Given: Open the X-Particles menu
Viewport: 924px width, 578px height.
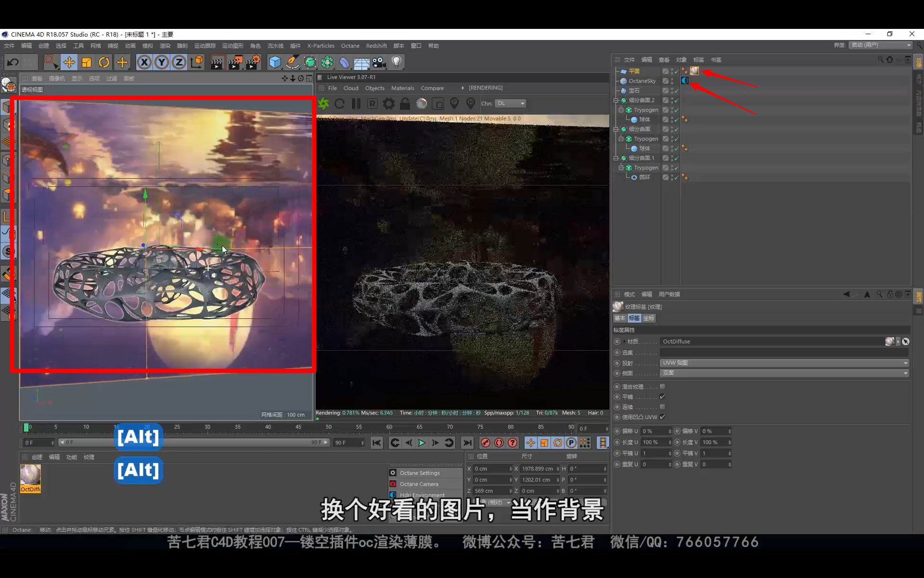Looking at the screenshot, I should [321, 46].
